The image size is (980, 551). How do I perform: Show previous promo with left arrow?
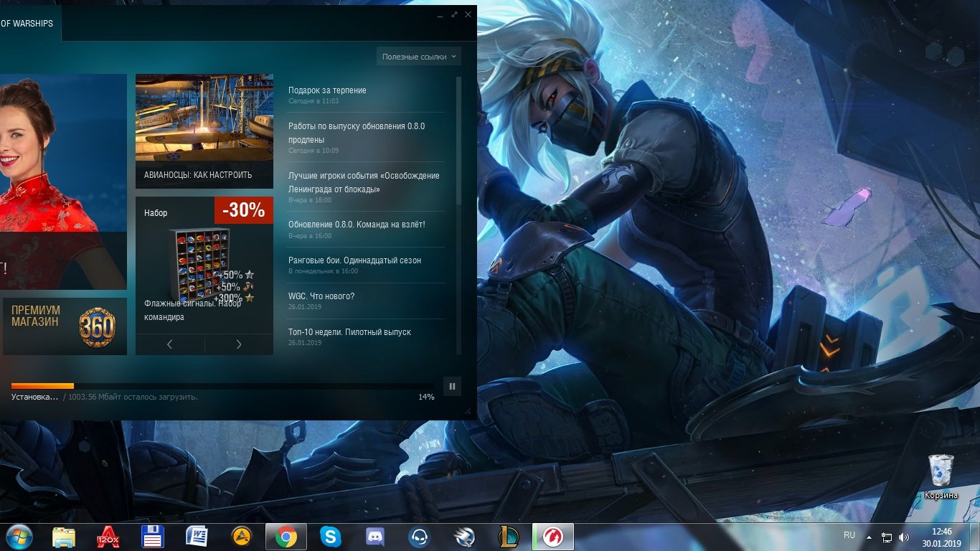click(x=169, y=344)
